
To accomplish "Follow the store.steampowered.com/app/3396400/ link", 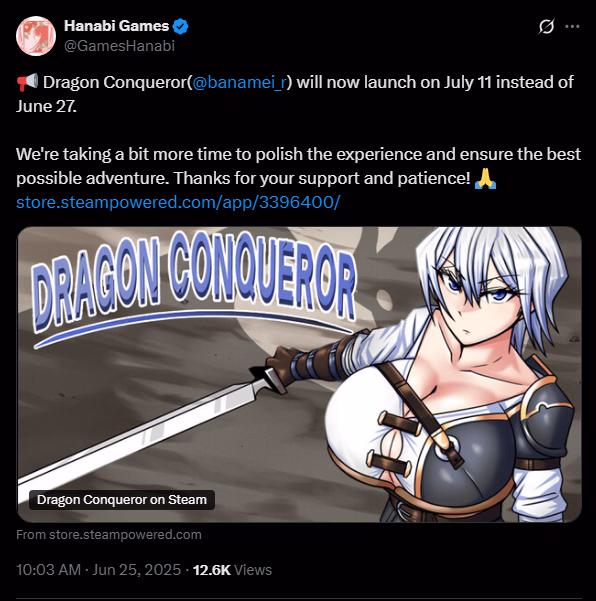I will [178, 202].
